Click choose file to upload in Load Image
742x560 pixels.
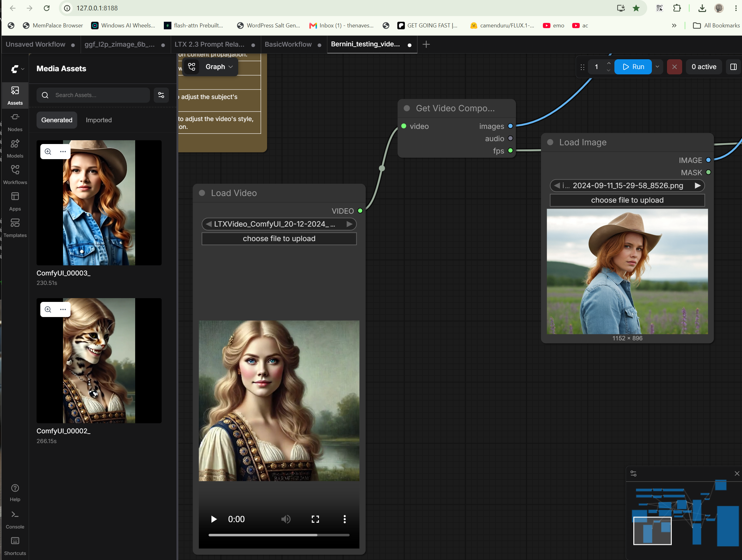(x=627, y=200)
